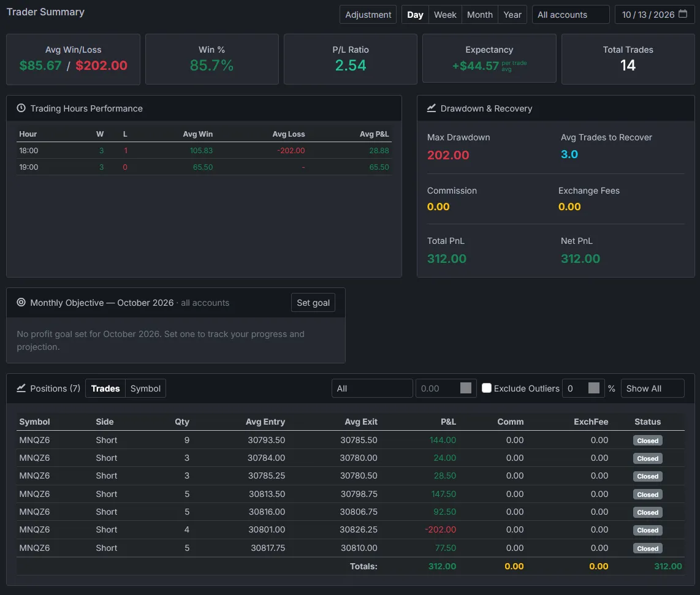Click the 30826.25 Avg Exit cell
This screenshot has width=700, height=595.
click(359, 530)
